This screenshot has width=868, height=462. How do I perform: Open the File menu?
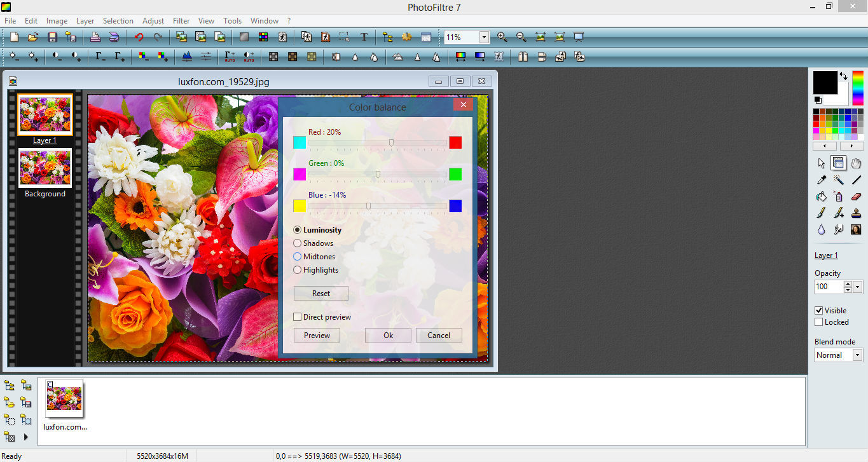pyautogui.click(x=10, y=21)
